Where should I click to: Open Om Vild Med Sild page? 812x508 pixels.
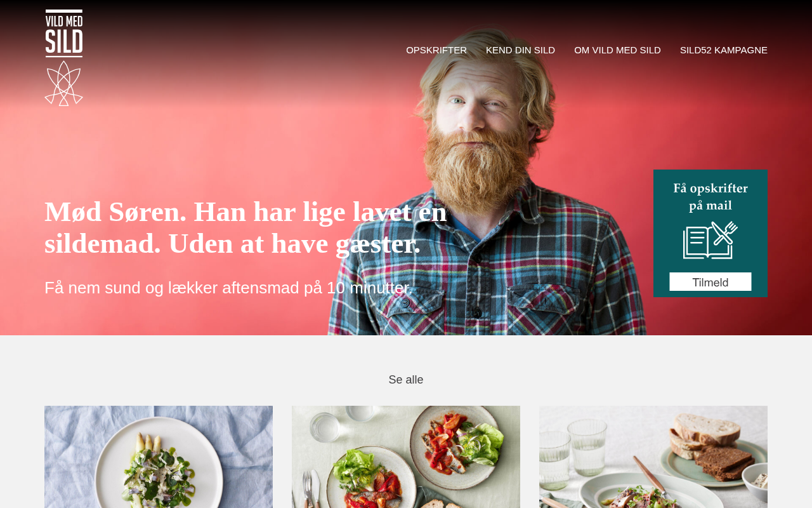(617, 50)
